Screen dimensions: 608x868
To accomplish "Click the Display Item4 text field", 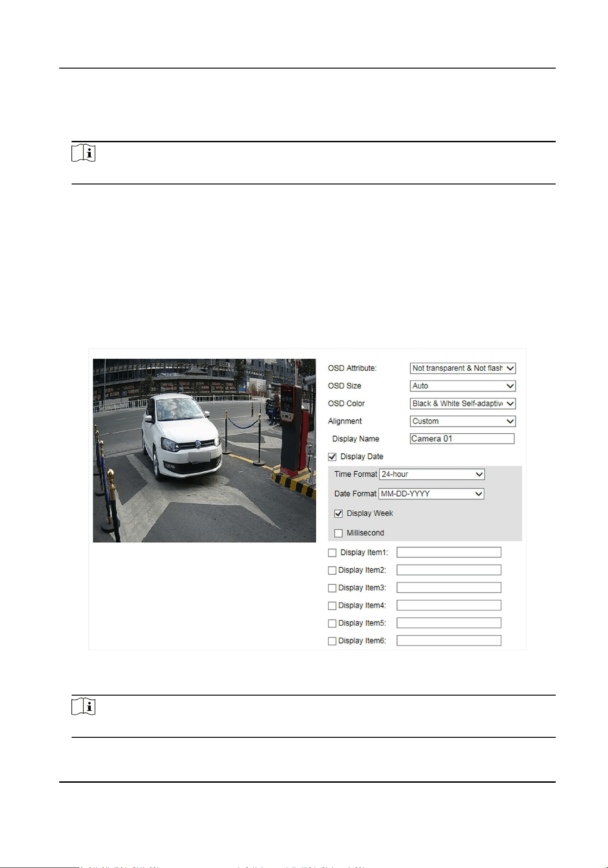I will [449, 605].
